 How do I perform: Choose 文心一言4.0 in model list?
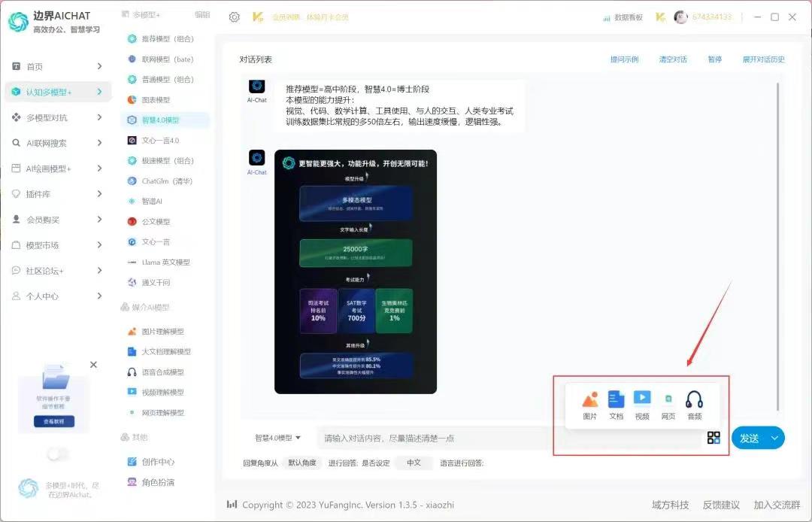(x=154, y=141)
